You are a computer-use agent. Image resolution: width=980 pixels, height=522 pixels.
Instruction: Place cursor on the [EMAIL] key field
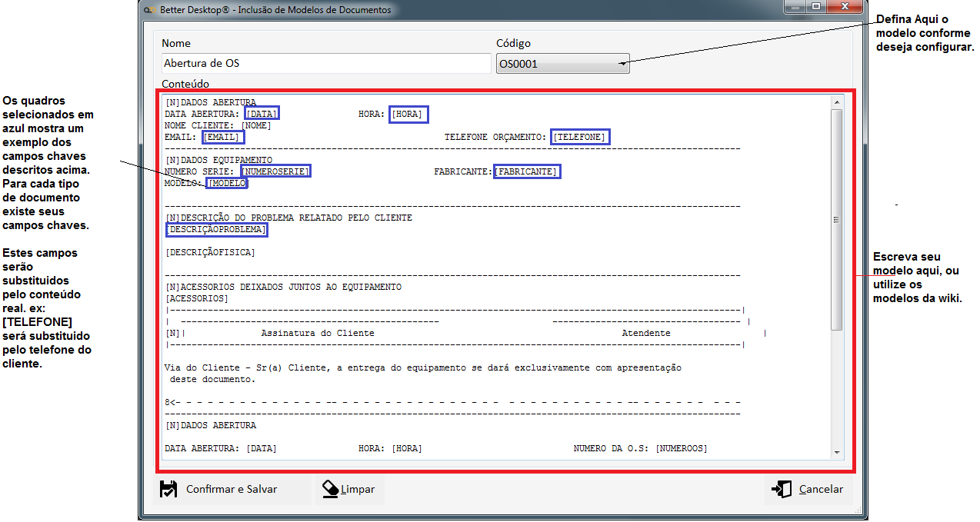(x=223, y=137)
